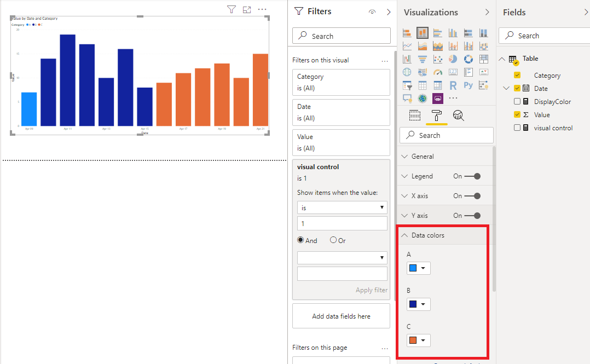590x364 pixels.
Task: Select the scatter chart visualization
Action: [438, 59]
